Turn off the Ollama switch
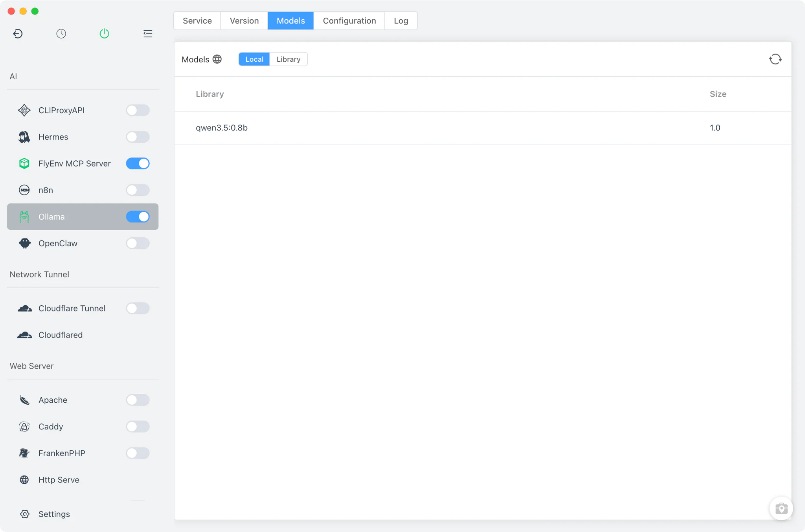805x532 pixels. pyautogui.click(x=138, y=217)
